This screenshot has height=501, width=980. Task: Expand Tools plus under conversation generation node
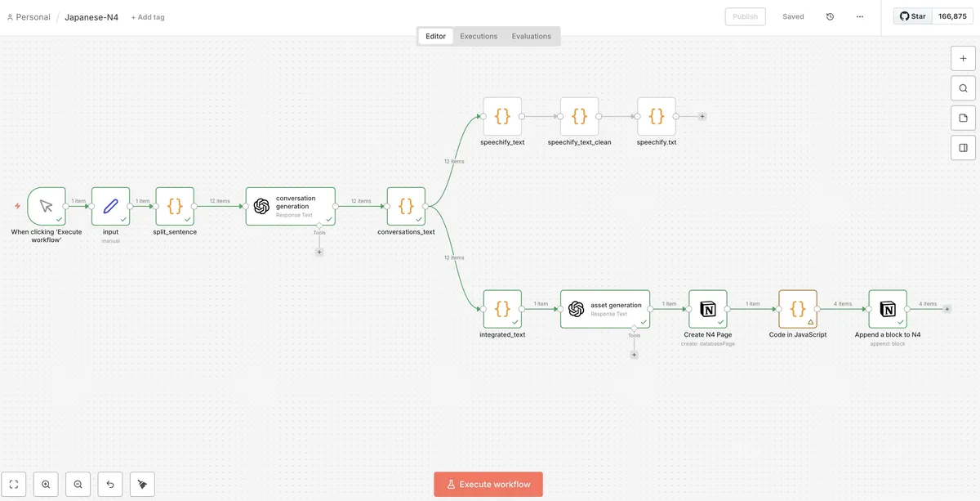tap(319, 252)
